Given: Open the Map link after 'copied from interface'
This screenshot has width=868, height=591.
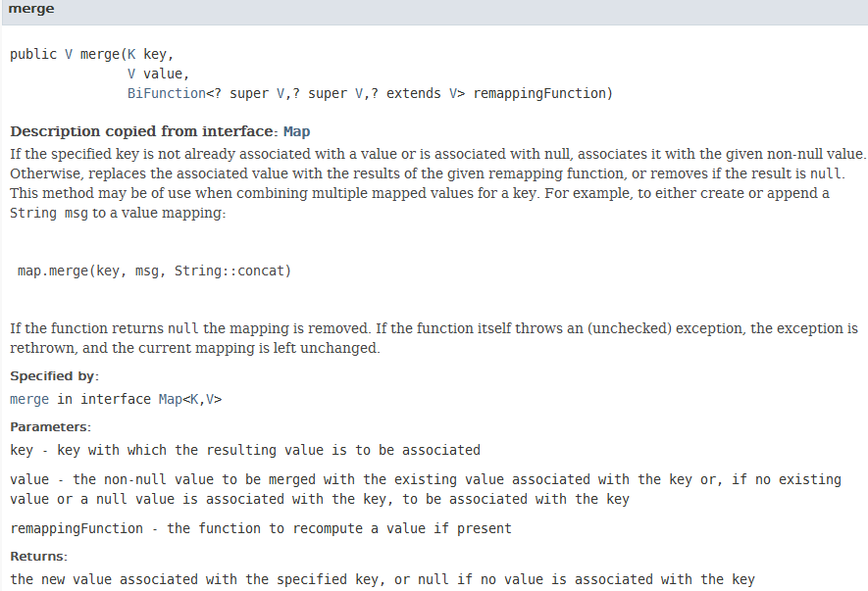Looking at the screenshot, I should click(x=297, y=131).
